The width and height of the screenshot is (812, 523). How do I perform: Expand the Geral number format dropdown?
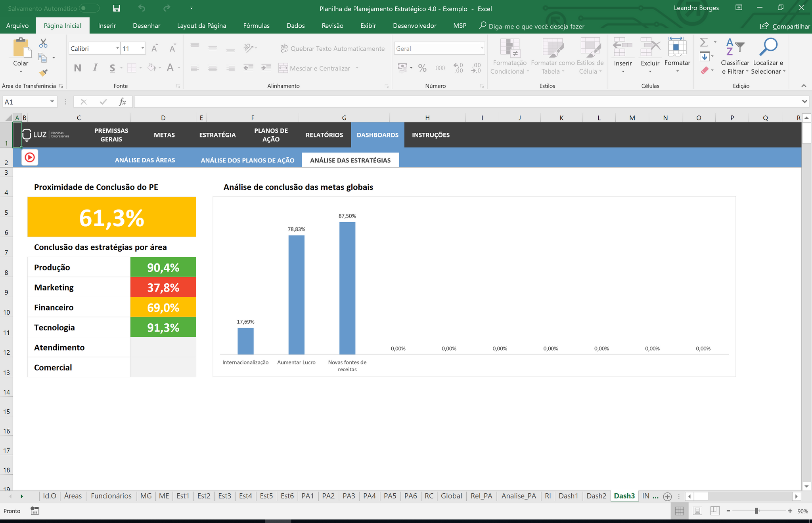(482, 48)
